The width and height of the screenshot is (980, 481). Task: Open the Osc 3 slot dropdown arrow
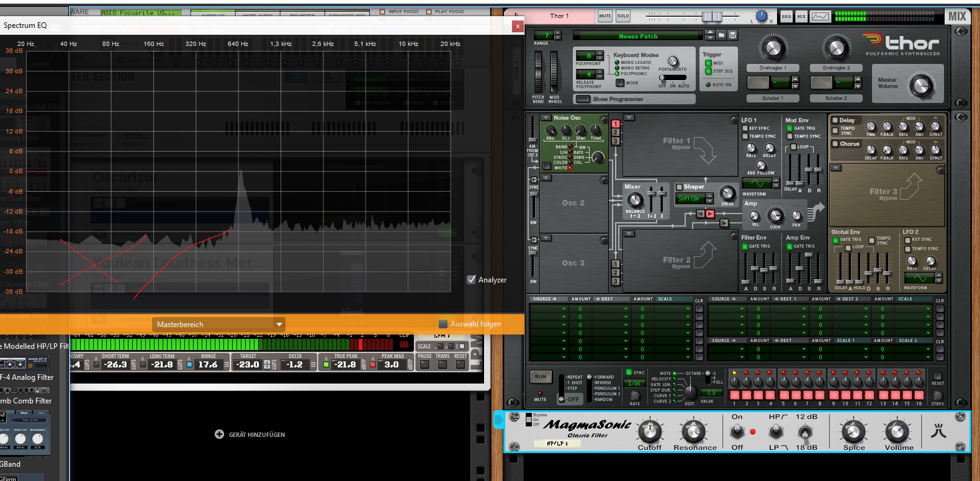coord(546,238)
